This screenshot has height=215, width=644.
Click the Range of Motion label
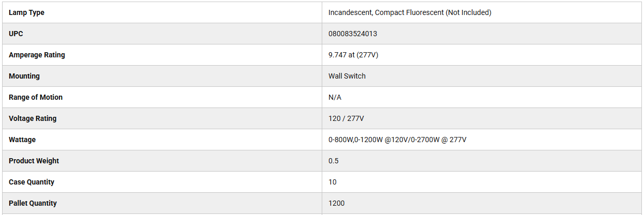tap(36, 97)
